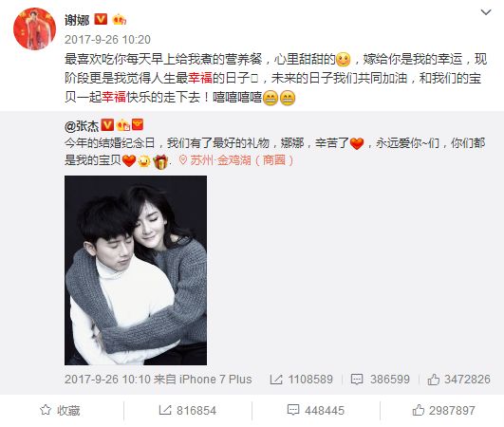Toggle 收藏 star to favorite this post

60,411
